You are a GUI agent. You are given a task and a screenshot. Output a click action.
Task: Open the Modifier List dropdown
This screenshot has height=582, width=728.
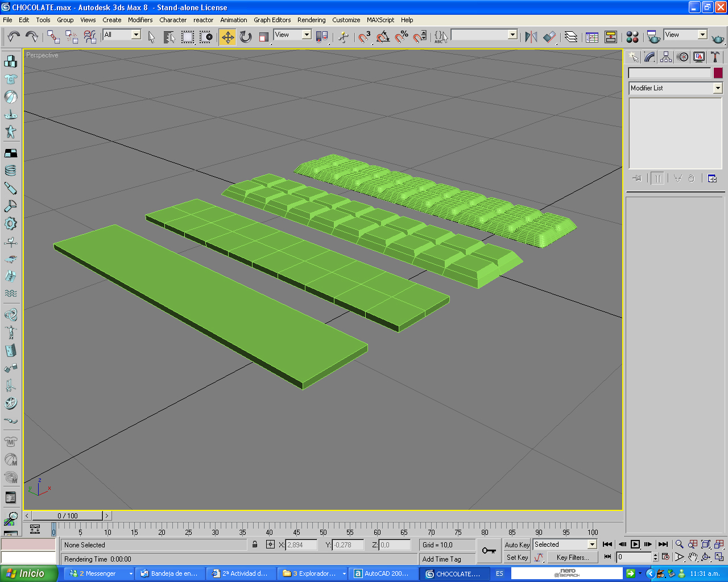tap(675, 88)
